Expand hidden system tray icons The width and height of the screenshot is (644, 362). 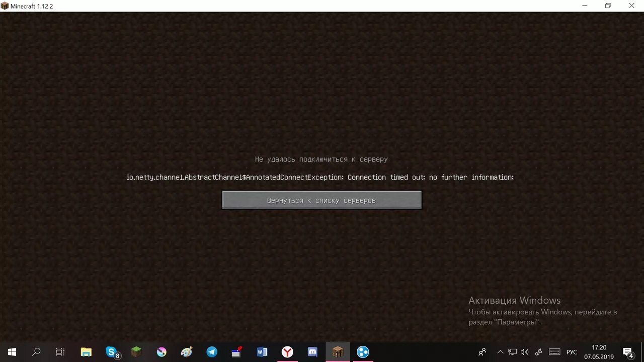pyautogui.click(x=500, y=352)
